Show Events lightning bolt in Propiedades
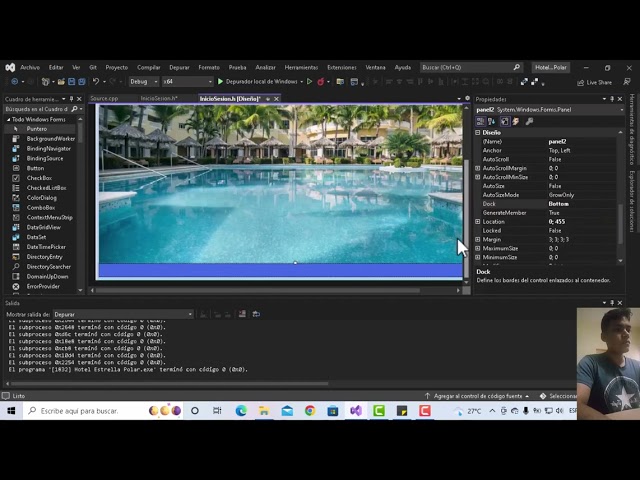This screenshot has height=480, width=640. tap(516, 121)
